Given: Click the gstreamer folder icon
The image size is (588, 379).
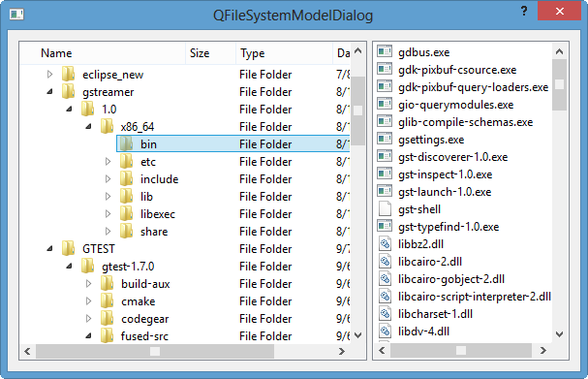Looking at the screenshot, I should pyautogui.click(x=68, y=91).
